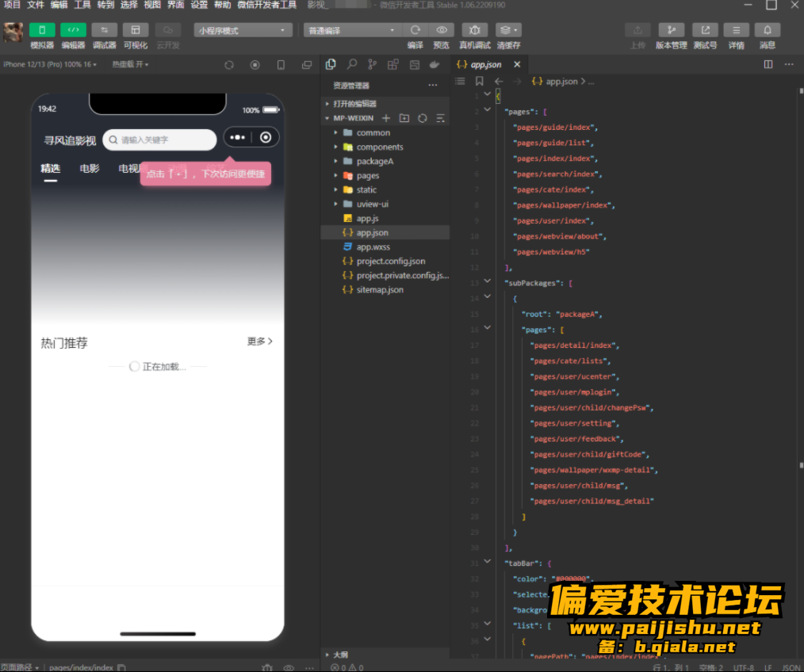The image size is (804, 672).
Task: Toggle the 编辑器 editor panel button
Action: click(73, 30)
